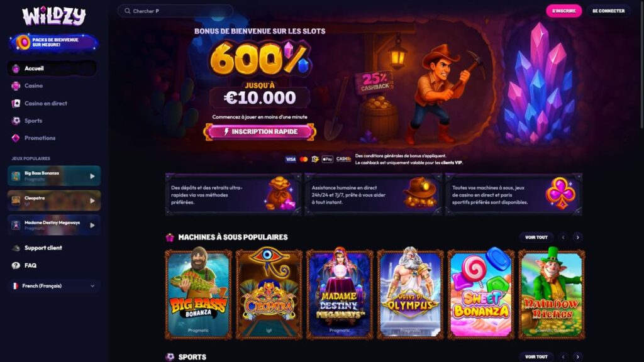Open the Sweet Bonanza game thumbnail
The height and width of the screenshot is (362, 644).
coord(480,294)
